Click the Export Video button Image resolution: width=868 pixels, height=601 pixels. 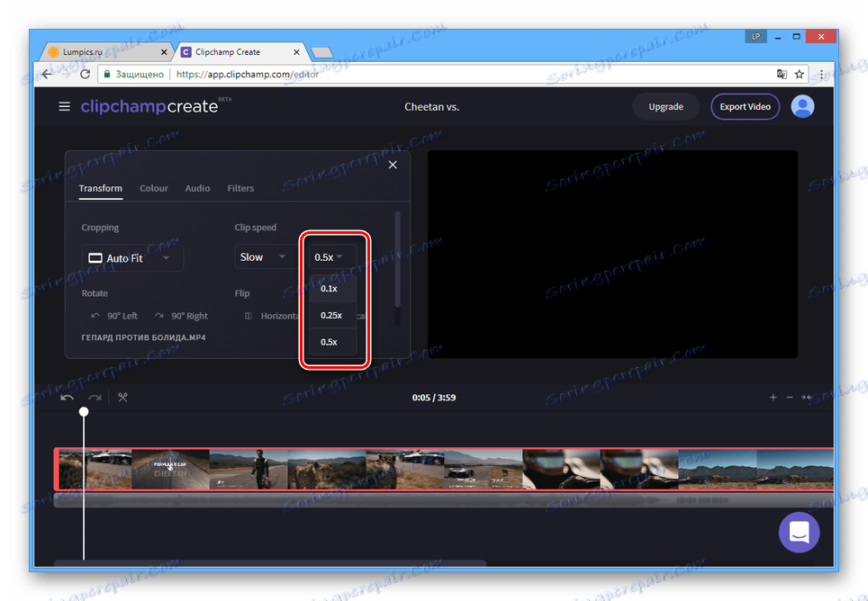pos(745,106)
